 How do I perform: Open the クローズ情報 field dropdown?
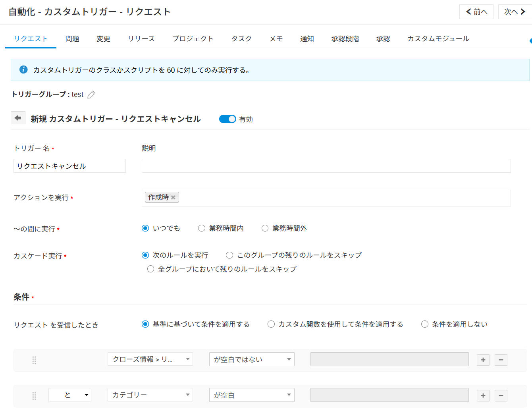150,359
